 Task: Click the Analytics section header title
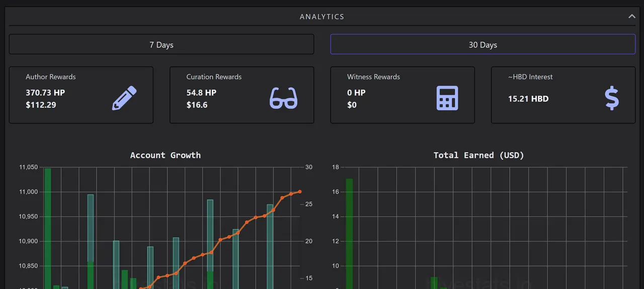coord(322,17)
